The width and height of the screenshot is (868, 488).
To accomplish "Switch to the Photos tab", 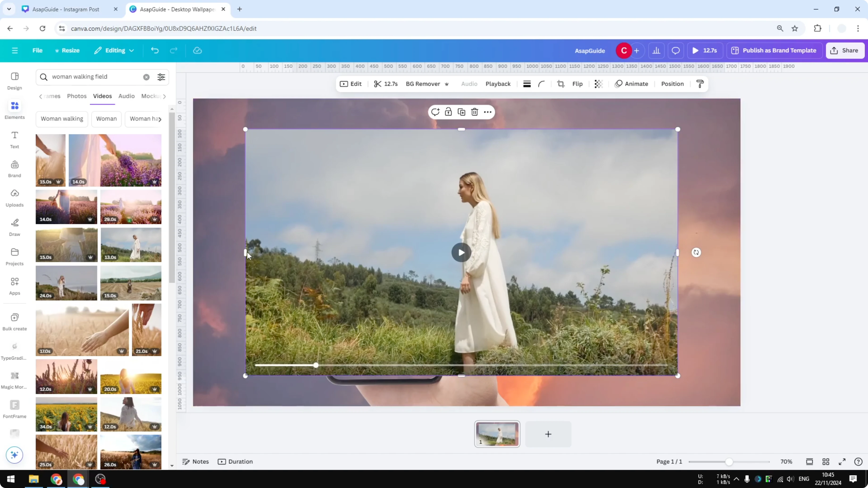I will point(76,96).
